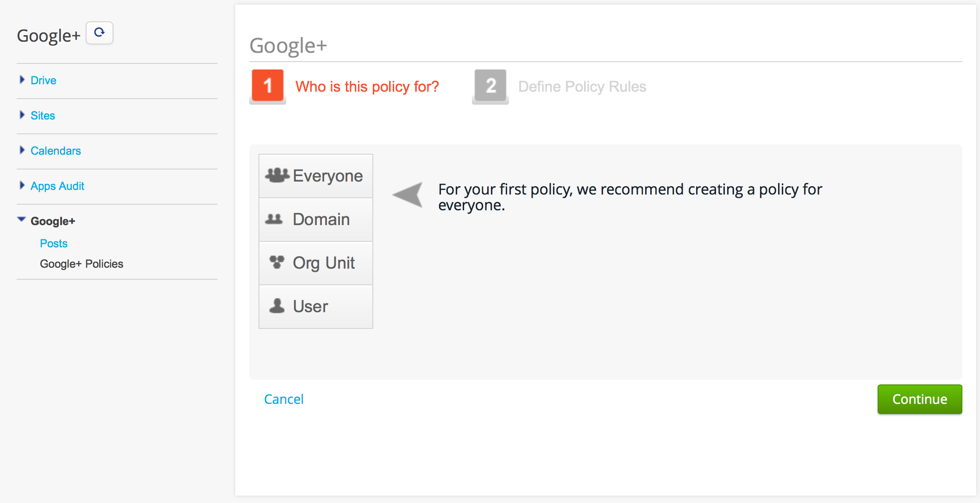Open Google+ Policies in sidebar
The width and height of the screenshot is (980, 503).
tap(82, 264)
